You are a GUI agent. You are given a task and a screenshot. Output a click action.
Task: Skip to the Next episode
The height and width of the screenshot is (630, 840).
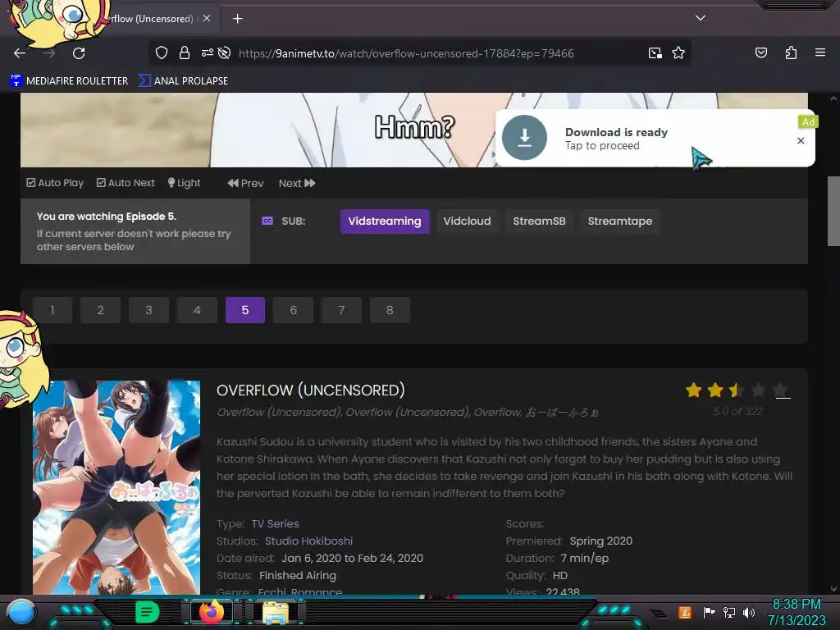point(297,183)
